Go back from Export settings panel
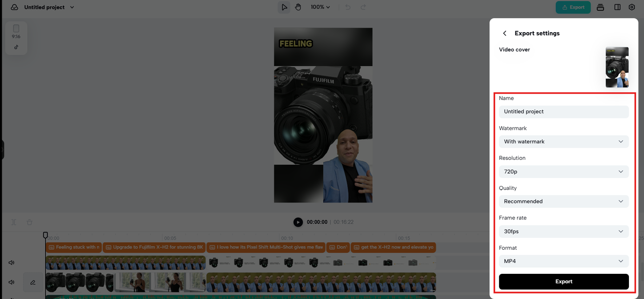The image size is (644, 299). (x=505, y=33)
